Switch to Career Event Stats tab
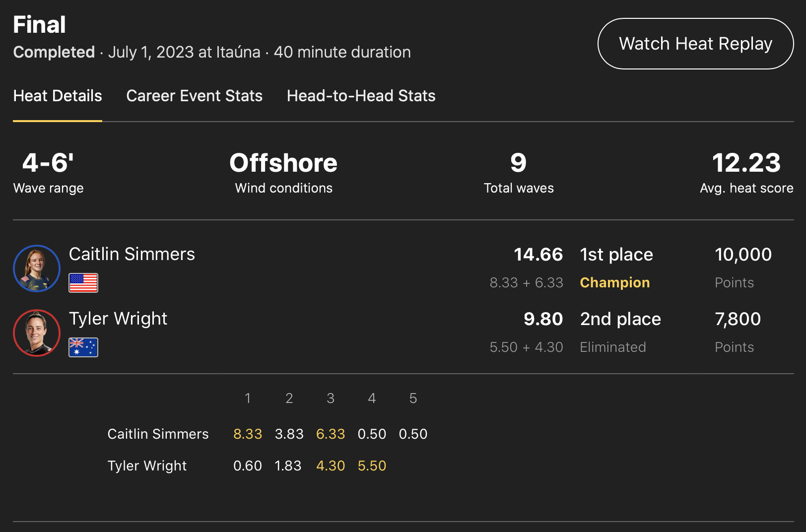The height and width of the screenshot is (532, 806). tap(194, 96)
